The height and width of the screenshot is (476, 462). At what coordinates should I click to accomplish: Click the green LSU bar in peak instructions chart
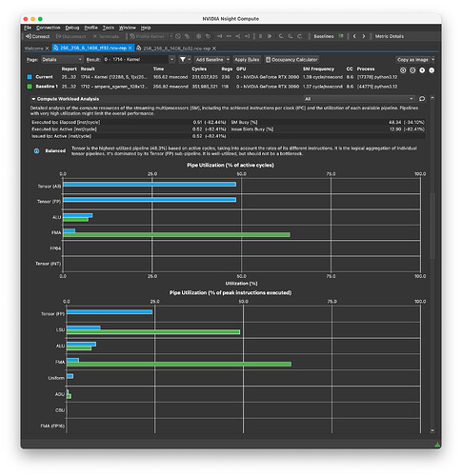pos(153,332)
